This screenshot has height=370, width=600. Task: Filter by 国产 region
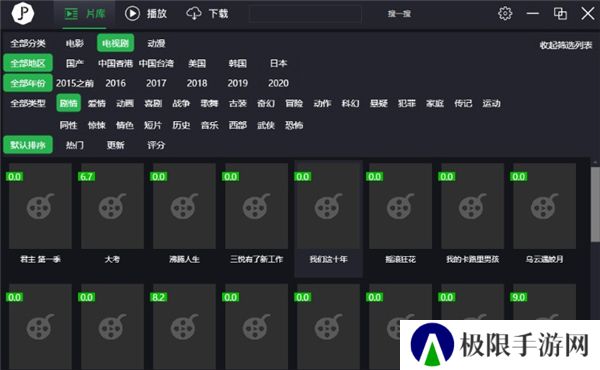75,63
